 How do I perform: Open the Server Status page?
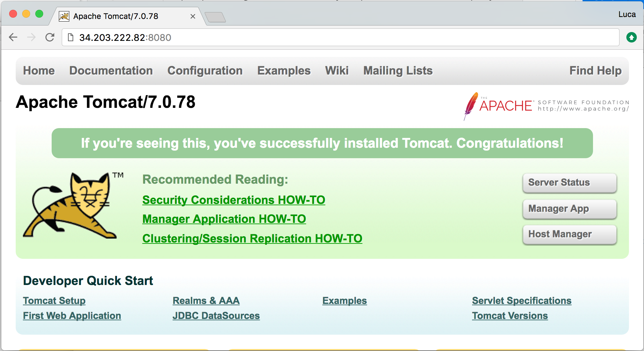pos(569,183)
